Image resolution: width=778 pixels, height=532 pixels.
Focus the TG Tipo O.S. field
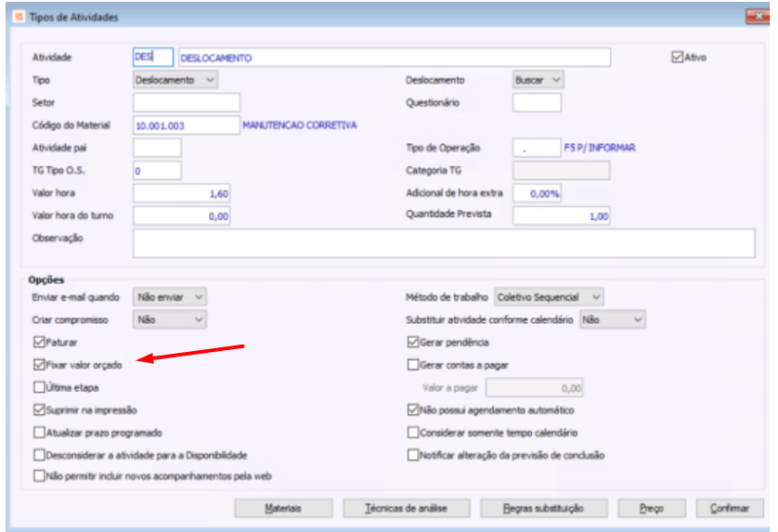pos(158,170)
